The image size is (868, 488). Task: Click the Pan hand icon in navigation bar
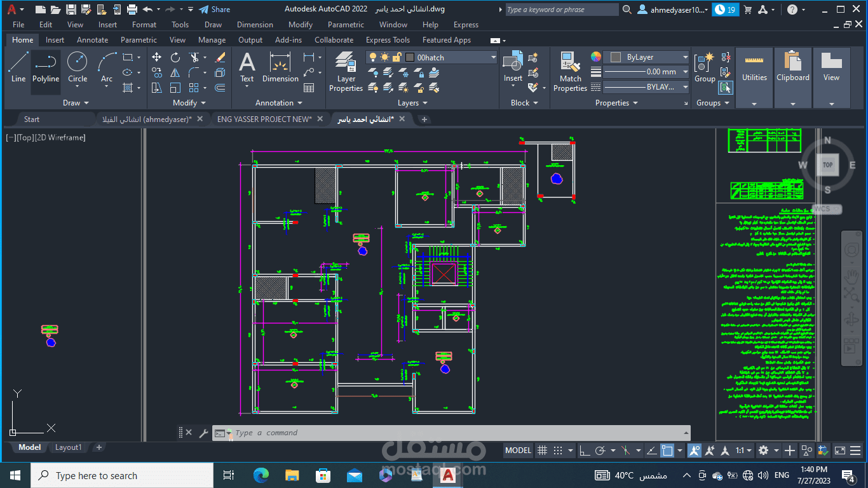coord(851,277)
